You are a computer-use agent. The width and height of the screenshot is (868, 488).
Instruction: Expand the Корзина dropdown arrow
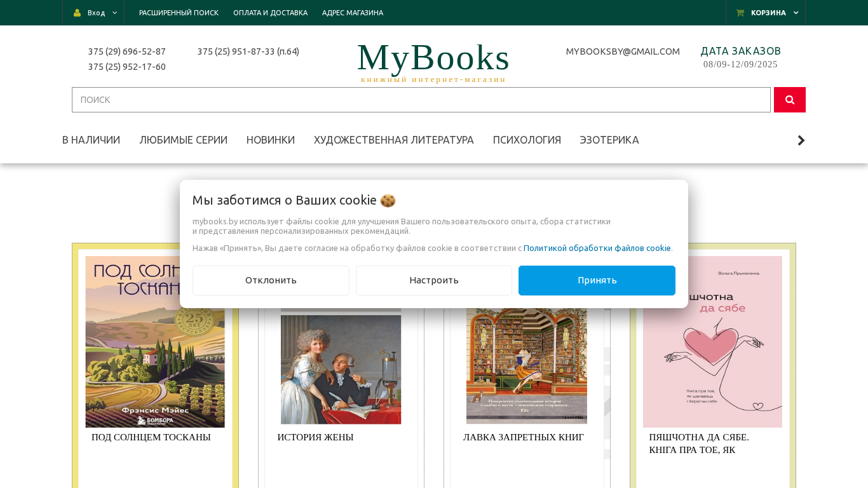[x=796, y=13]
